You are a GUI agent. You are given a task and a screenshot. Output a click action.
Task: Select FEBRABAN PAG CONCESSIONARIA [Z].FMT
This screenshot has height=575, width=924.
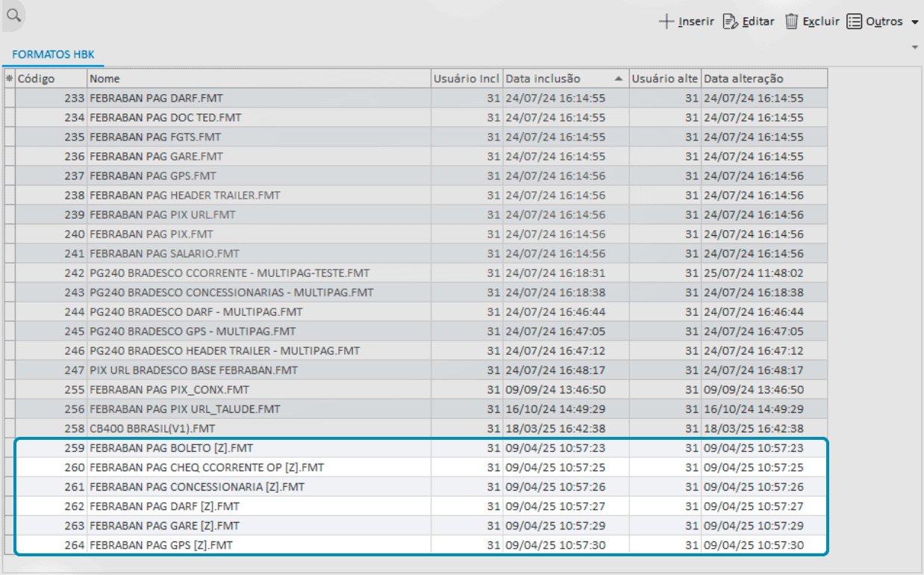pos(416,487)
